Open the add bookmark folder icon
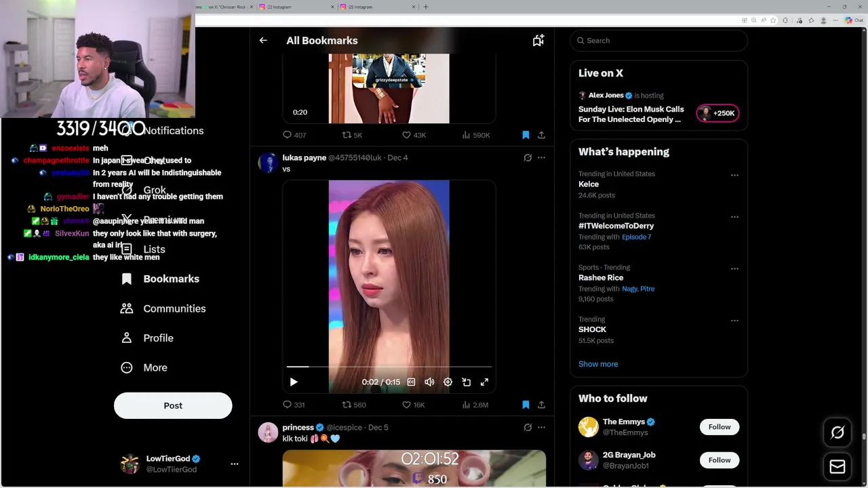868x488 pixels. click(538, 41)
